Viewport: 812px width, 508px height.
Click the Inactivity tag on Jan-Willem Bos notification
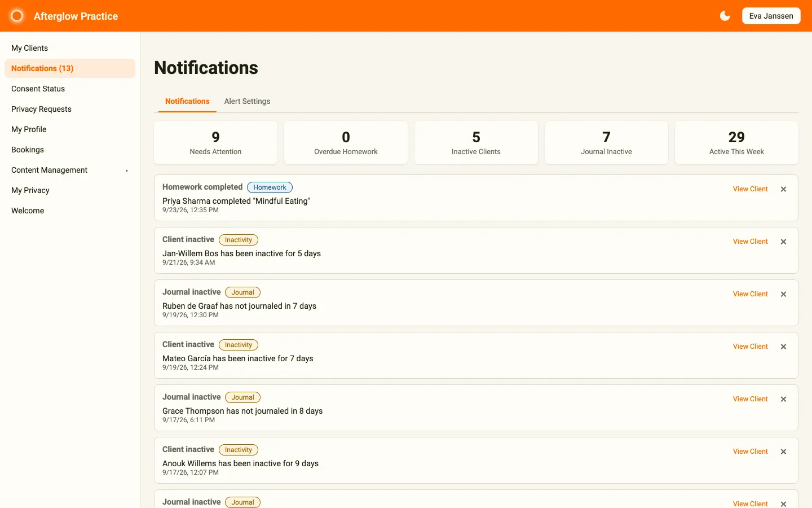(239, 240)
